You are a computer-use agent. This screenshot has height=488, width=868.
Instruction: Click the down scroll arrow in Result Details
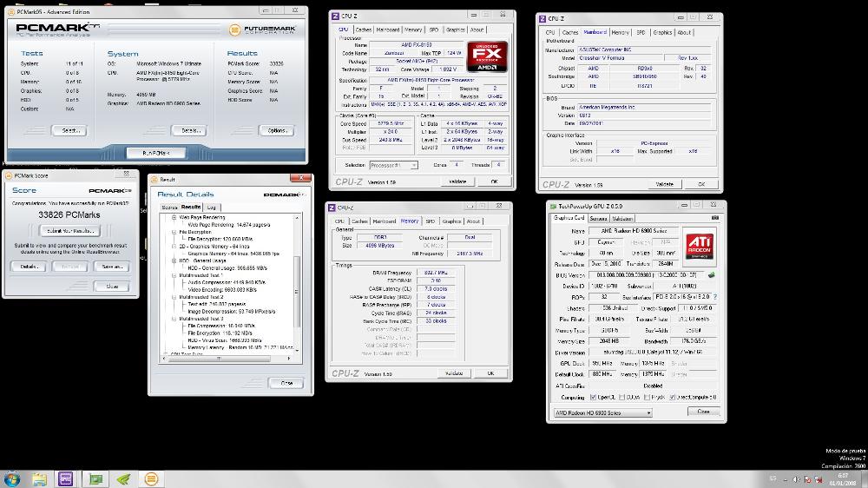(x=297, y=350)
